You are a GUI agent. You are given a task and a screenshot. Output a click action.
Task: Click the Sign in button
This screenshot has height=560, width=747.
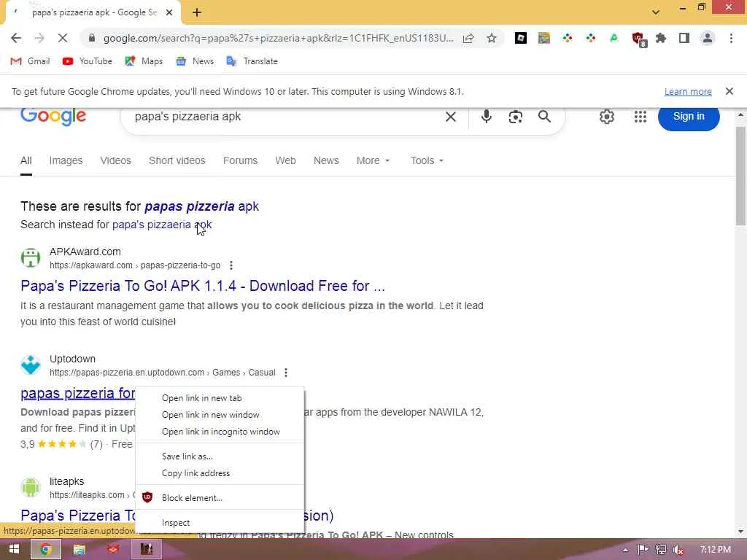point(689,117)
